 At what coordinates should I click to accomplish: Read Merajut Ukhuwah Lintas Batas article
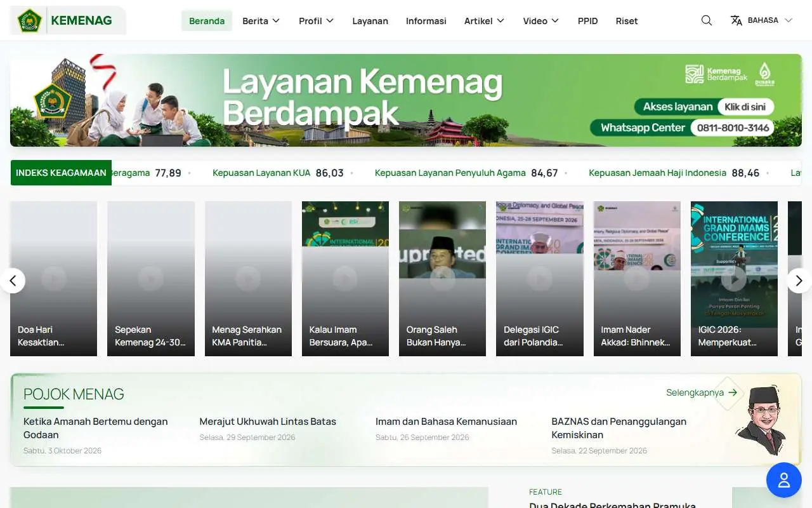point(268,422)
